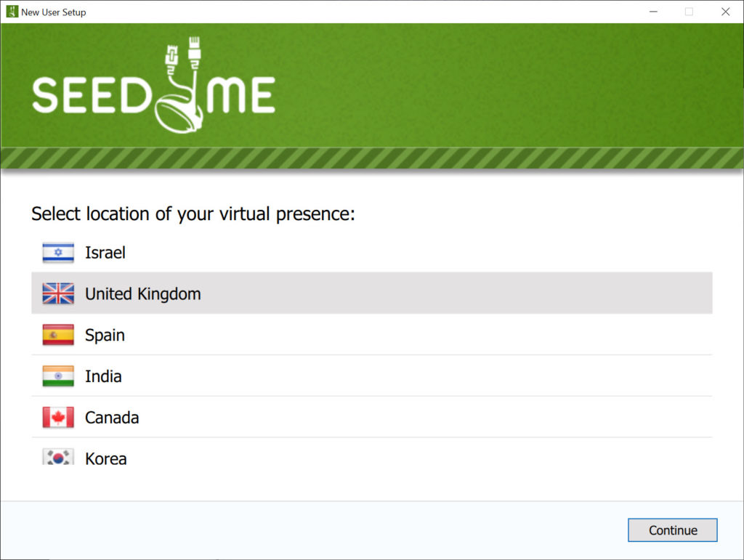Select Israel as virtual location
This screenshot has width=744, height=560.
372,252
